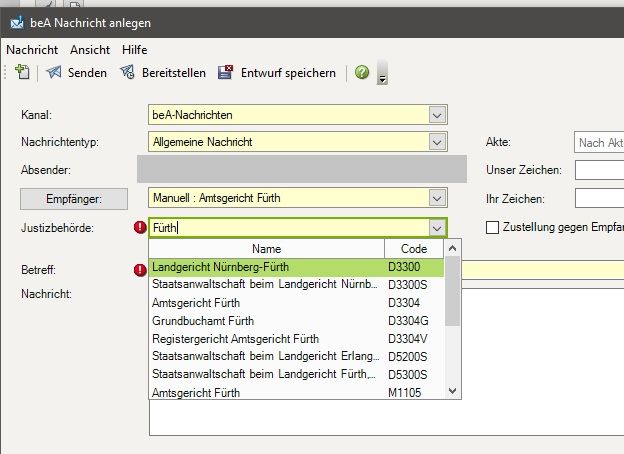The image size is (624, 454).
Task: Sort list by the Code column header
Action: 414,249
